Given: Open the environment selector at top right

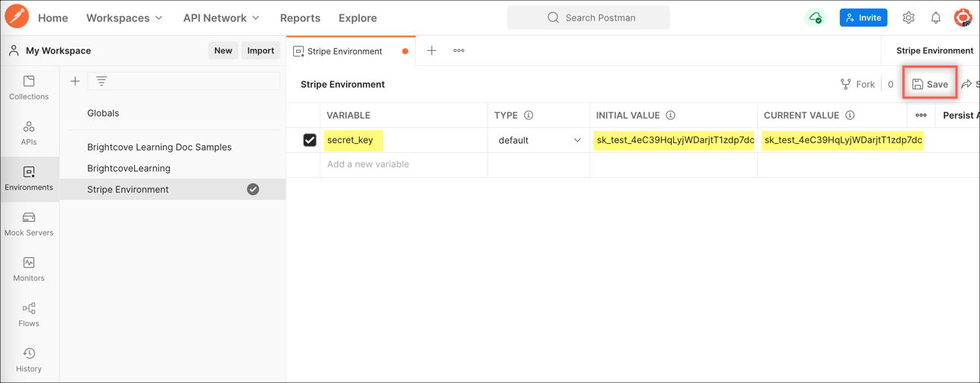Looking at the screenshot, I should click(x=935, y=51).
